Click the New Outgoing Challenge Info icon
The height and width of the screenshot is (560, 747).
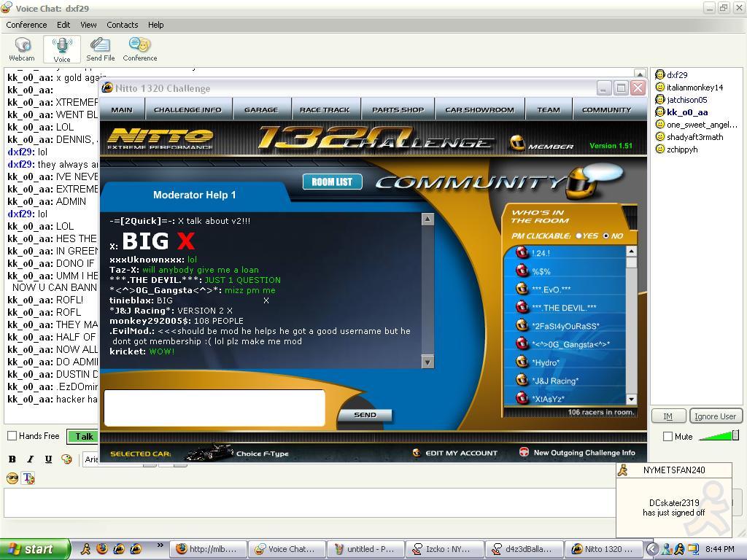point(524,452)
